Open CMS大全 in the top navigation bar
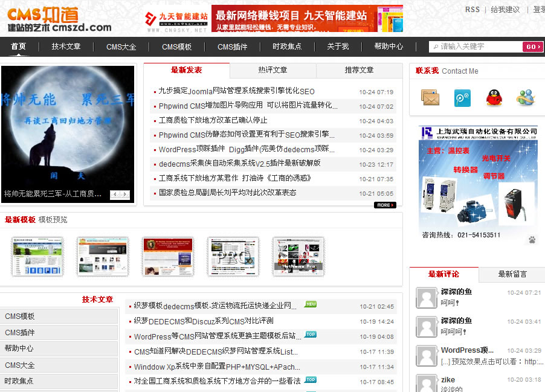The width and height of the screenshot is (545, 392). point(121,47)
